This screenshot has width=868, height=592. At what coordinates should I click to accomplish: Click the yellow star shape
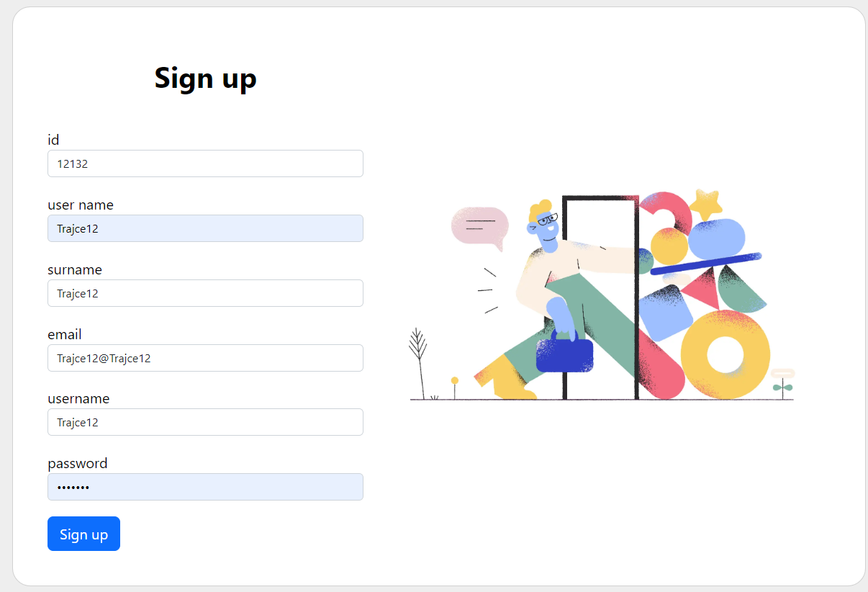[705, 204]
